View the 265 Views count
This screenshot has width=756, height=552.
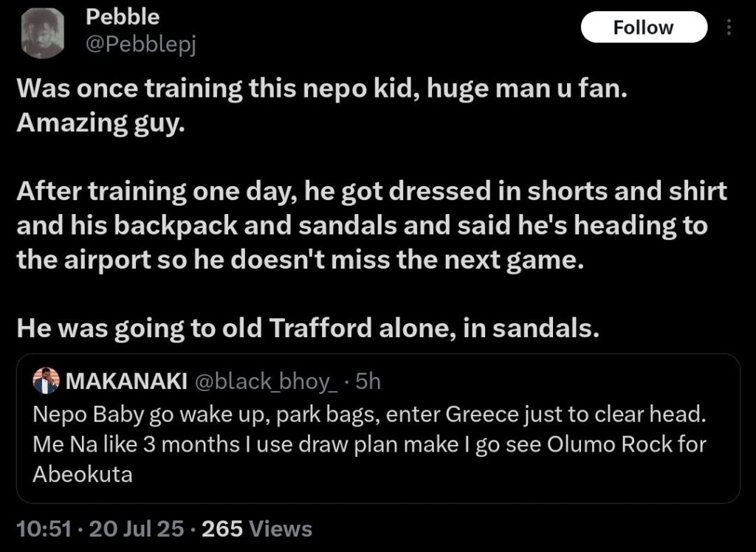(x=257, y=528)
